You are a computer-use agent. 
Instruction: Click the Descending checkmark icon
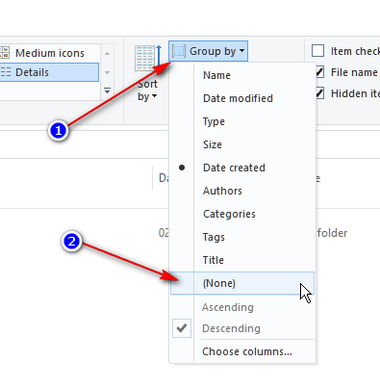[x=182, y=328]
